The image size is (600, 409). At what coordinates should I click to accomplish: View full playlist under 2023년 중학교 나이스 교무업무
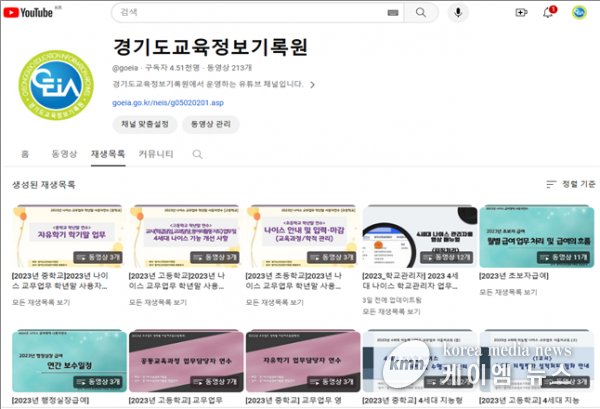[x=41, y=302]
